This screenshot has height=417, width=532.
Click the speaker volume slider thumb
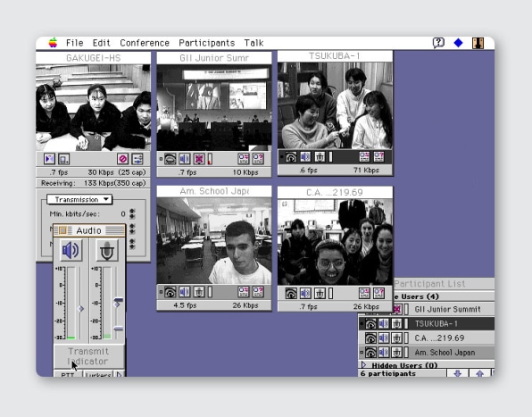pyautogui.click(x=80, y=309)
